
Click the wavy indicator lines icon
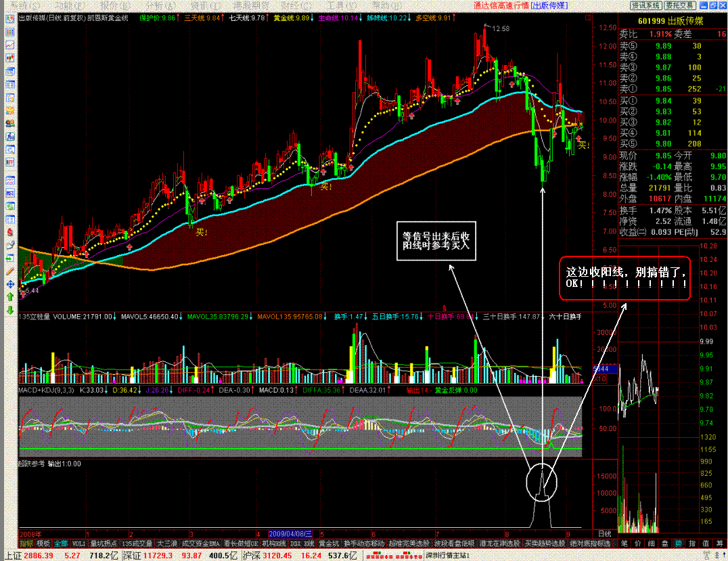[x=9, y=180]
